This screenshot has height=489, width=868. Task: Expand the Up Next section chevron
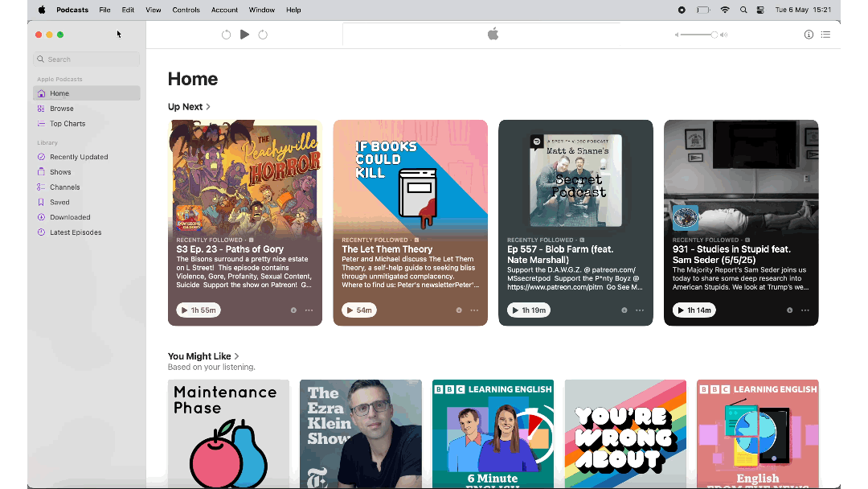coord(208,107)
